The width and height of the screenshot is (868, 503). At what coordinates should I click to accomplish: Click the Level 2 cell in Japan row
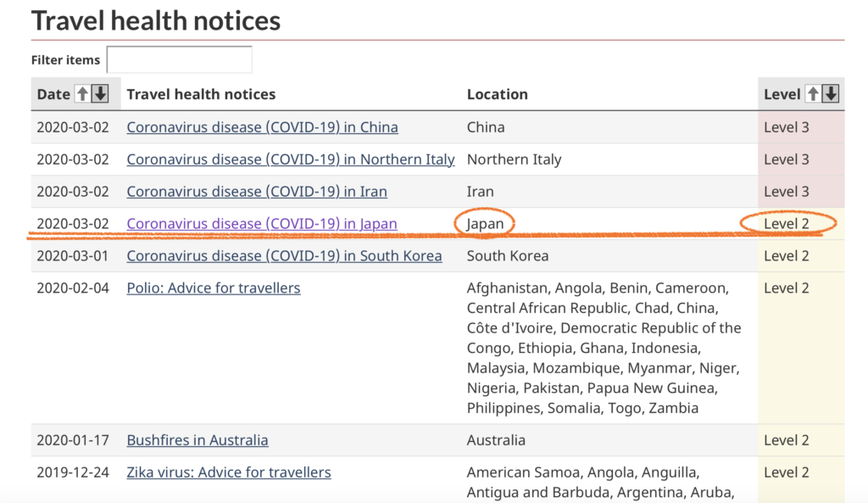786,224
